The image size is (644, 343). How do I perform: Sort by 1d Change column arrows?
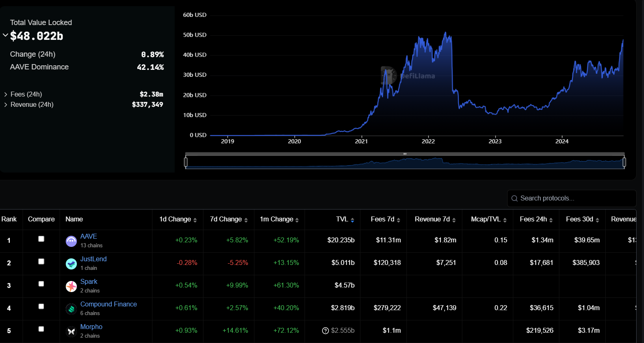195,220
